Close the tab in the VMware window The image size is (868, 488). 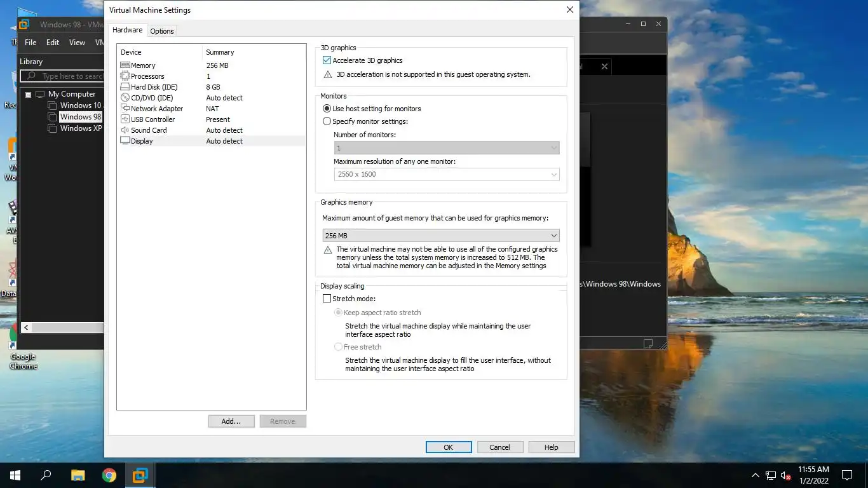point(604,66)
